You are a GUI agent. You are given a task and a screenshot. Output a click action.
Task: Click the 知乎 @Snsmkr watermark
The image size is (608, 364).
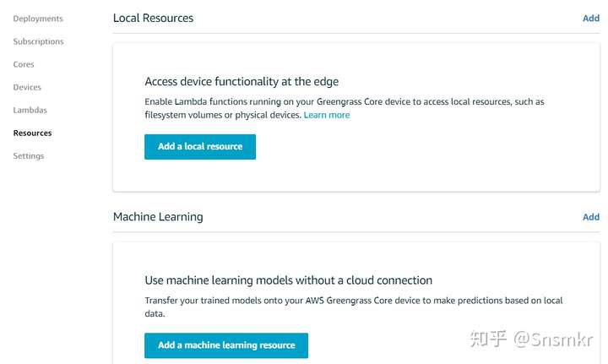point(533,340)
